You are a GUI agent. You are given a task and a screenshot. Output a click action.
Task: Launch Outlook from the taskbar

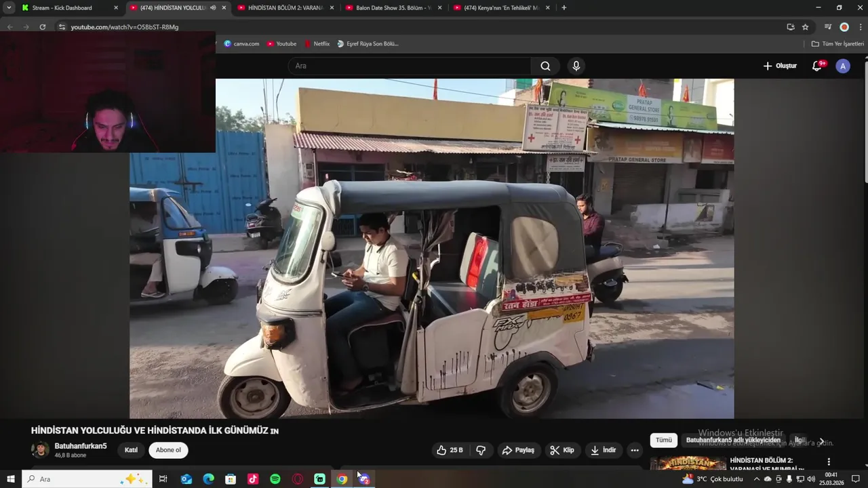click(x=186, y=479)
